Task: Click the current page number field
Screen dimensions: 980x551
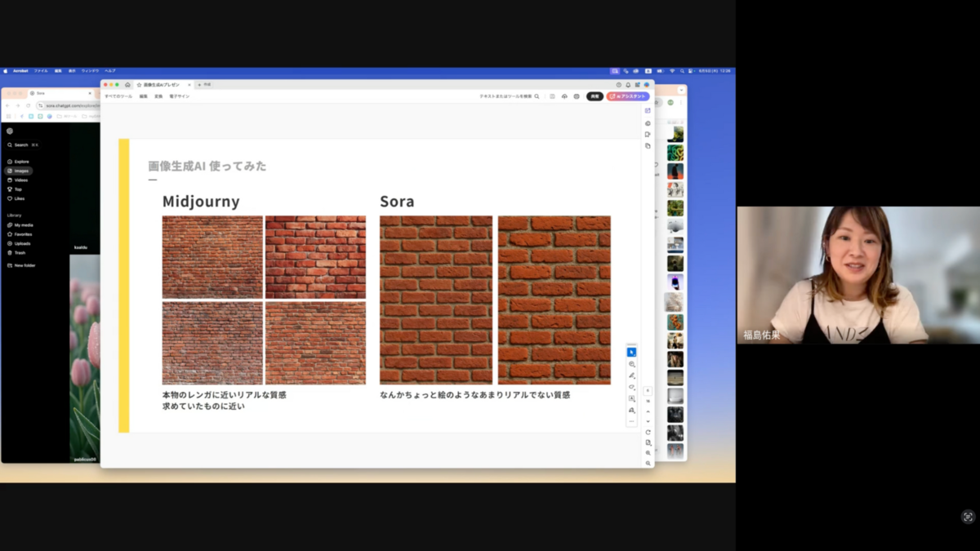Action: click(x=648, y=391)
